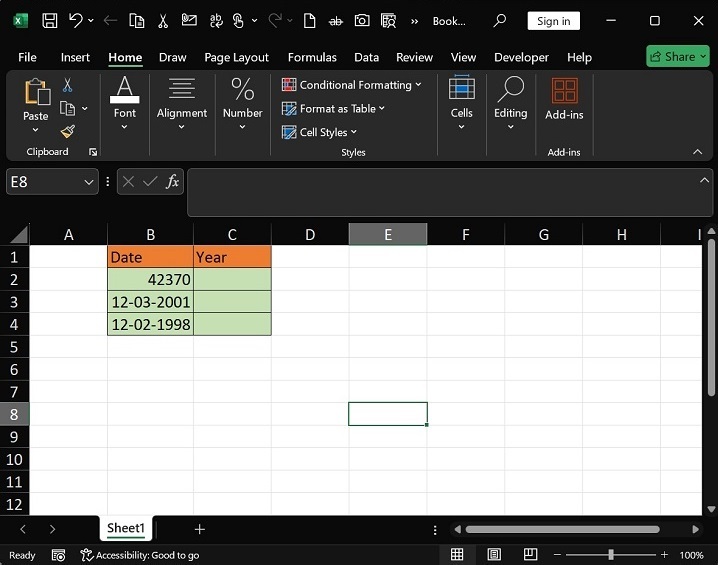The height and width of the screenshot is (565, 718).
Task: Select the Format Painter brush icon
Action: (67, 131)
